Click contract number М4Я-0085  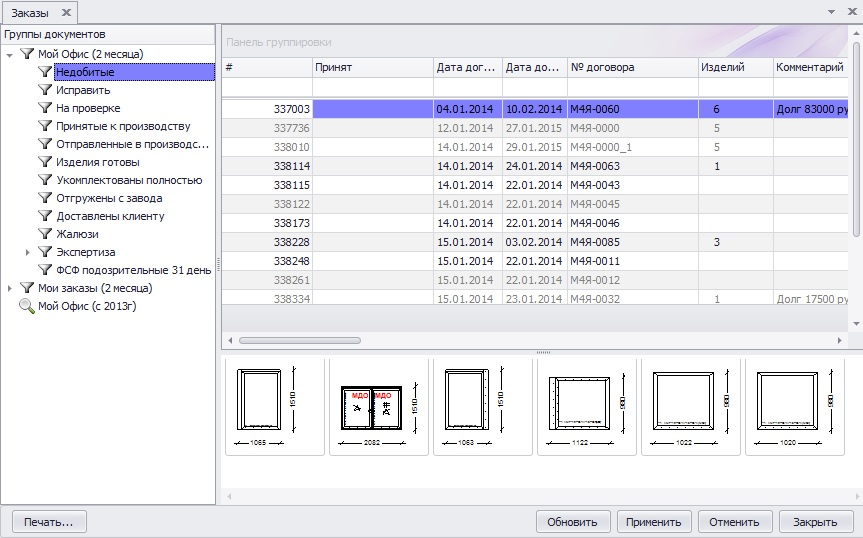595,242
